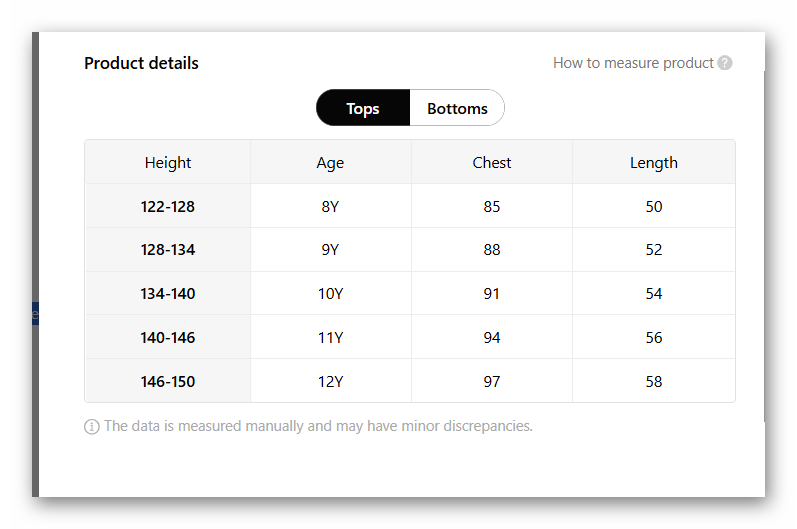Click the Age column header
Image resolution: width=797 pixels, height=529 pixels.
point(330,163)
